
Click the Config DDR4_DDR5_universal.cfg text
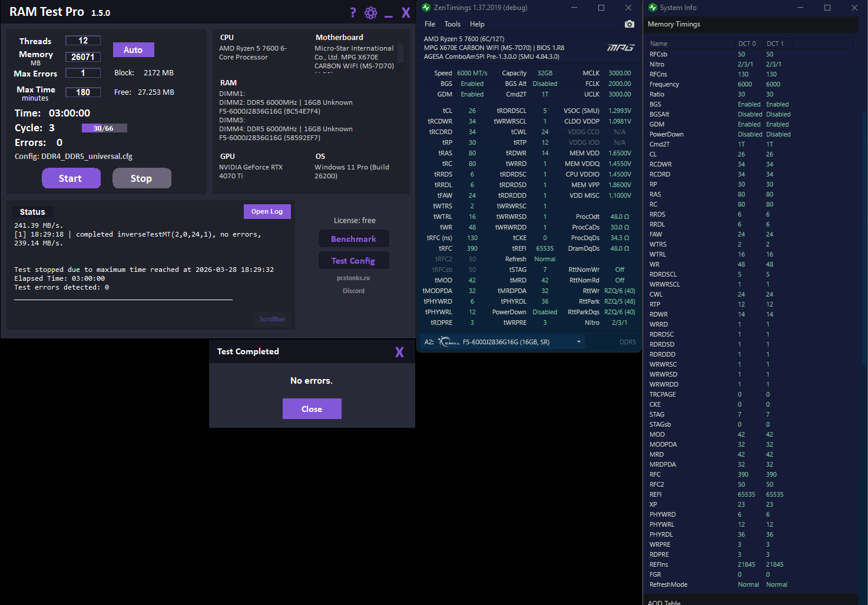[x=74, y=157]
